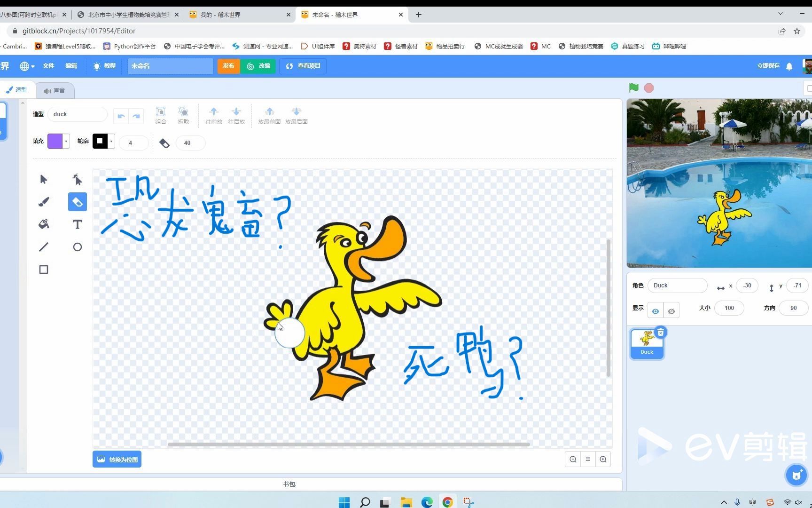Click the outline width field showing 4

133,143
